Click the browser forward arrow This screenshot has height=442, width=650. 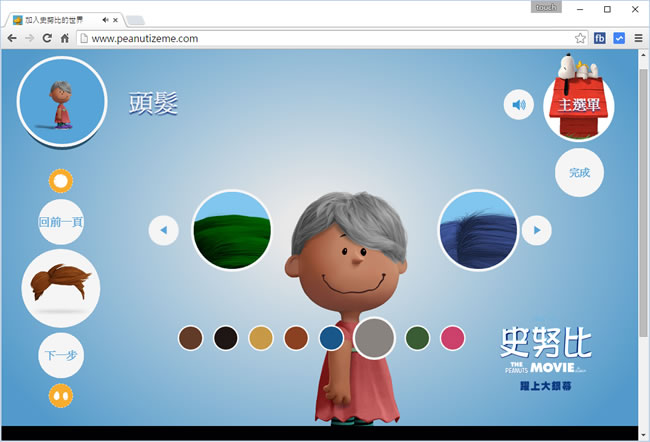29,38
